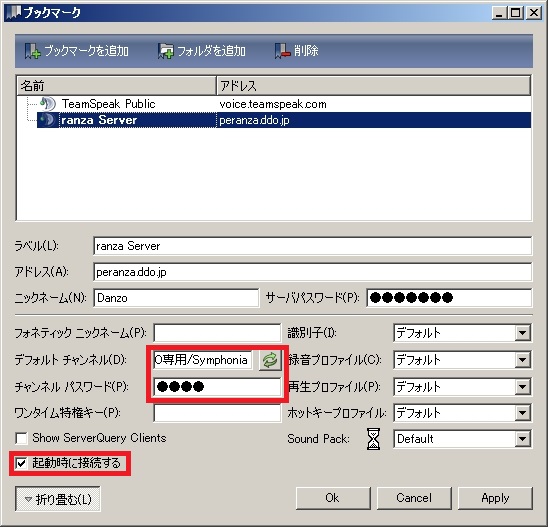Click the ブックマークを追加 bookmark-plus icon
Image resolution: width=548 pixels, height=527 pixels.
pyautogui.click(x=33, y=51)
